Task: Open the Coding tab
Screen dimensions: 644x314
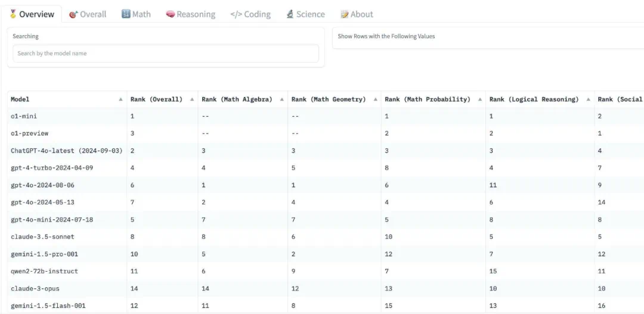Action: 250,14
